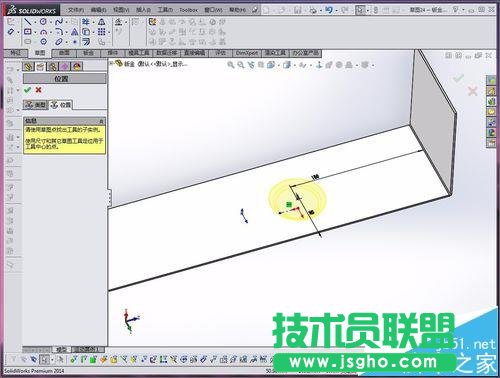Image resolution: width=500 pixels, height=378 pixels.
Task: Click the Zoom to Area icon
Action: [x=241, y=65]
